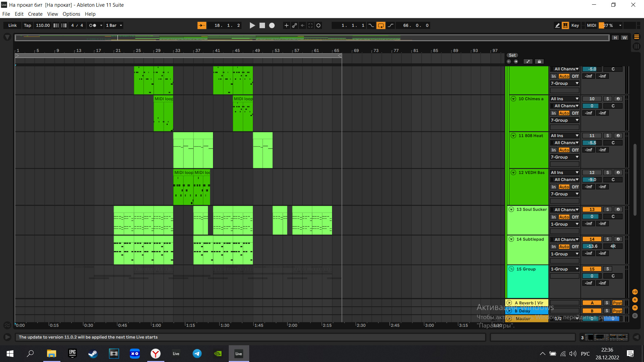Click the W optimize width button
This screenshot has width=644, height=362.
click(624, 38)
